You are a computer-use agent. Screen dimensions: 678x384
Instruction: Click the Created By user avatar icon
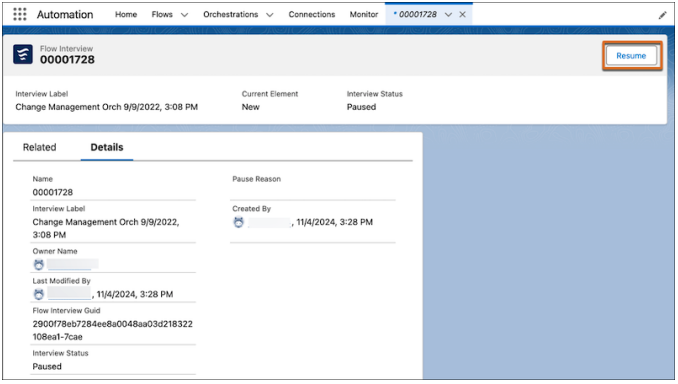[x=239, y=222]
